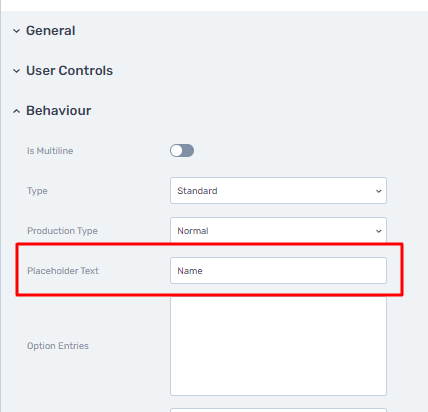Click the Is Multiline label
Viewport: 428px width, 412px height.
pyautogui.click(x=50, y=151)
